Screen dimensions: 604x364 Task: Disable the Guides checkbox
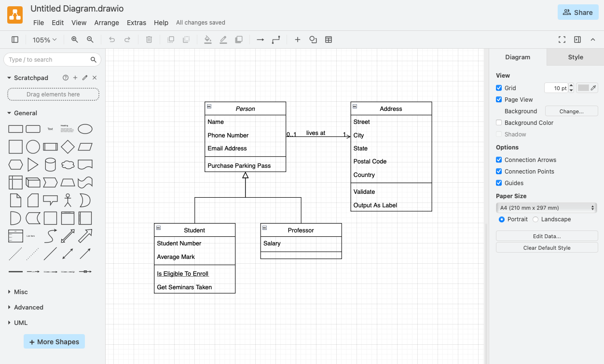(x=499, y=183)
